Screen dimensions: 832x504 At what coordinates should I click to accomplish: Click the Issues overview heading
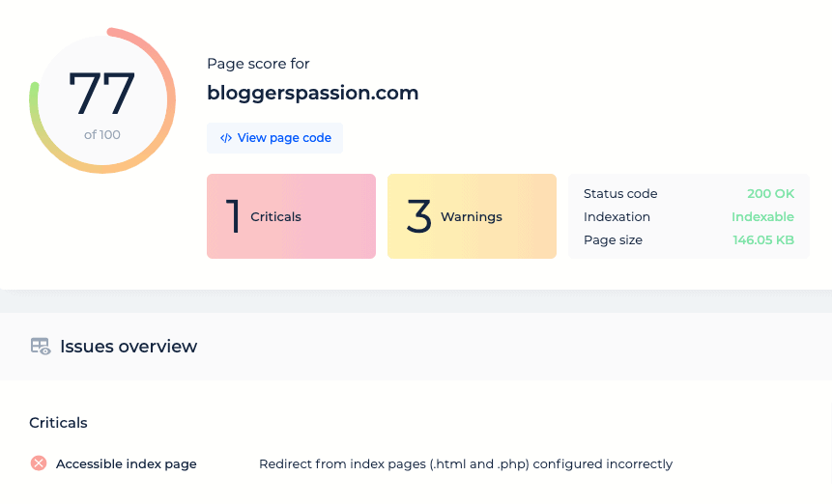[x=129, y=346]
